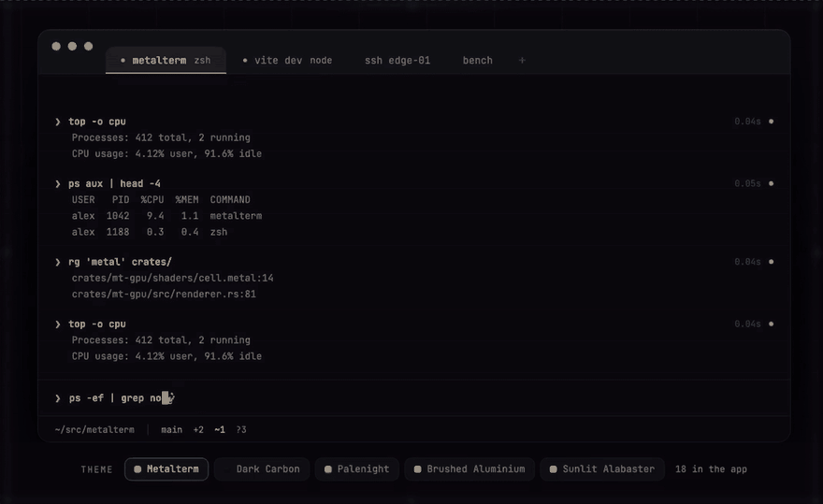
Task: Click the +2 git added count
Action: pos(198,430)
